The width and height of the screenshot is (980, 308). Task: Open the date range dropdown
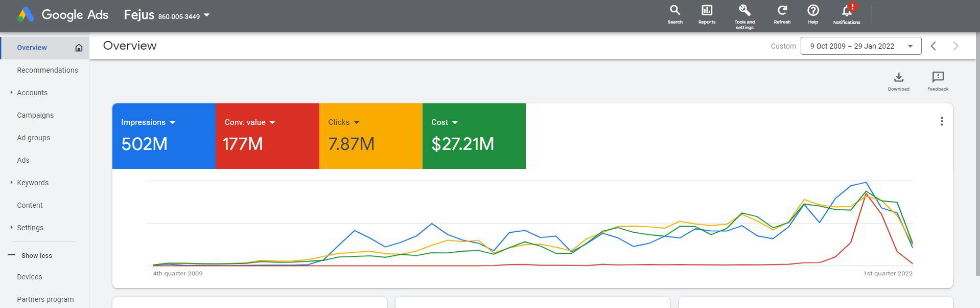point(860,46)
